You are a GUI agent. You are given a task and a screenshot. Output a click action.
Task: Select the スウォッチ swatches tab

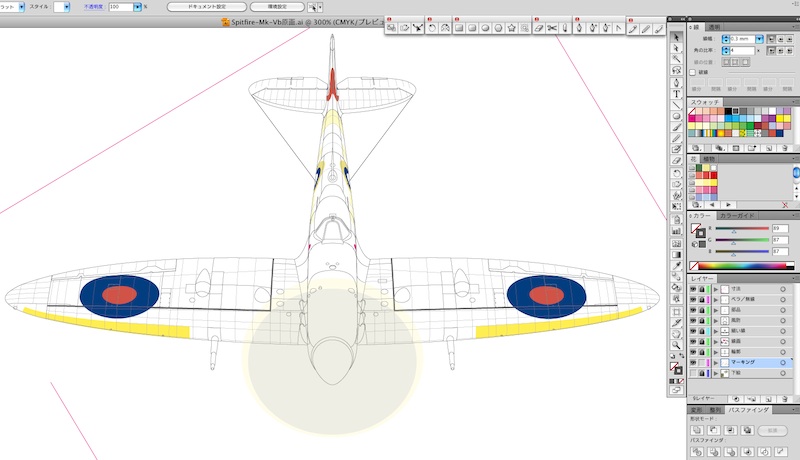point(705,102)
